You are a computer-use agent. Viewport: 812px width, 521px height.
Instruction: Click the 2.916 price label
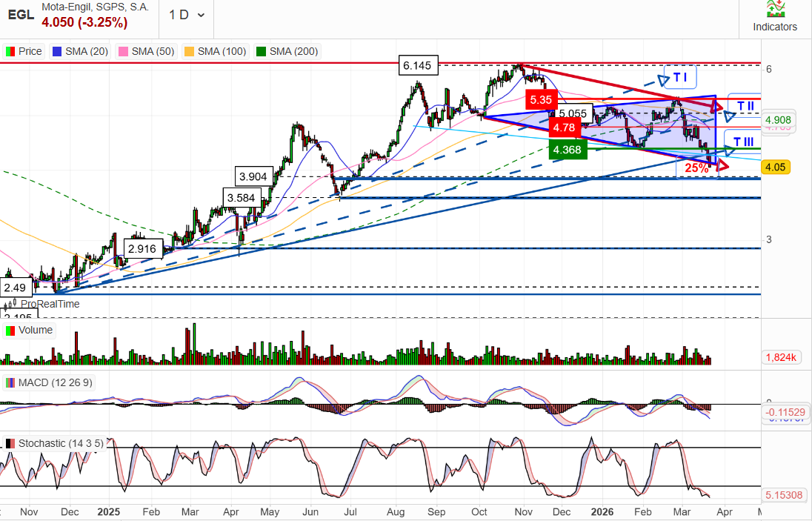pos(142,248)
